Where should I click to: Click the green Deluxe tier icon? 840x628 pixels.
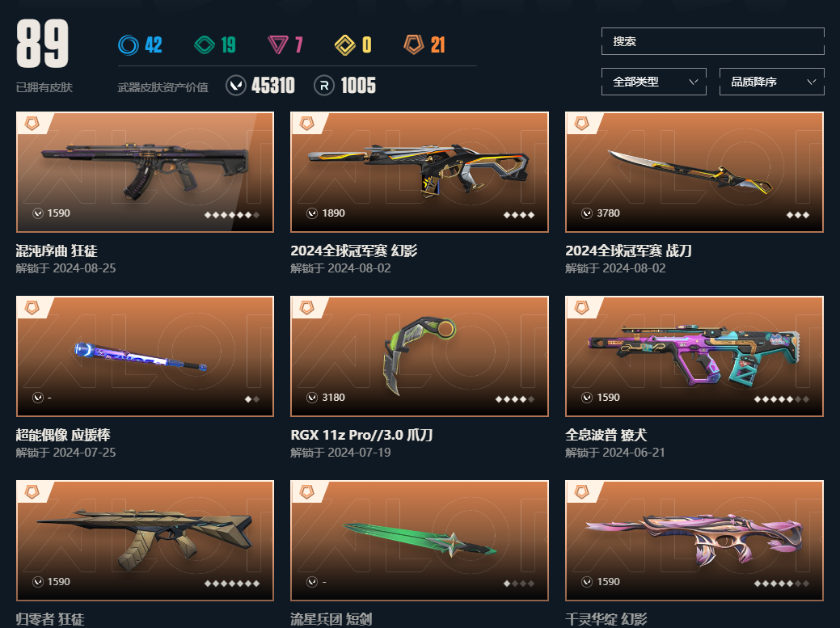[x=205, y=45]
